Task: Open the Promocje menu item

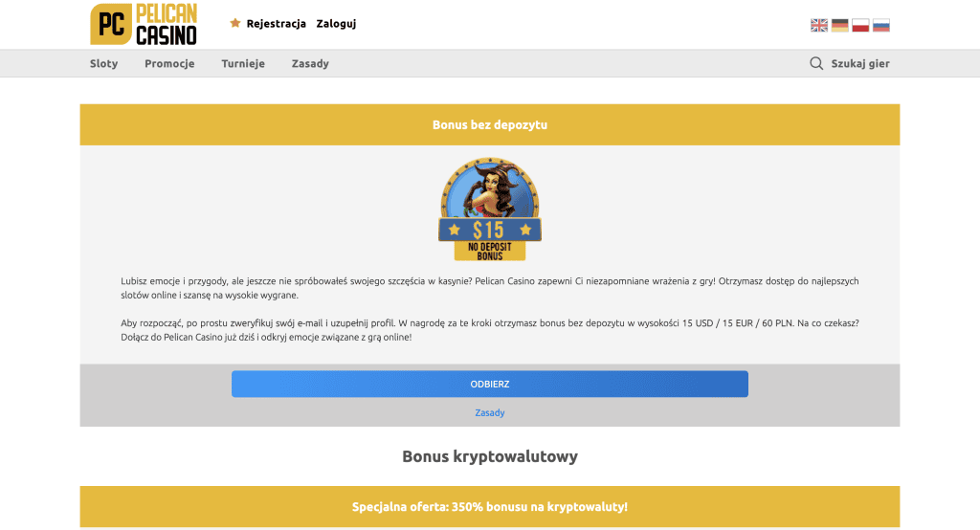Action: 169,63
